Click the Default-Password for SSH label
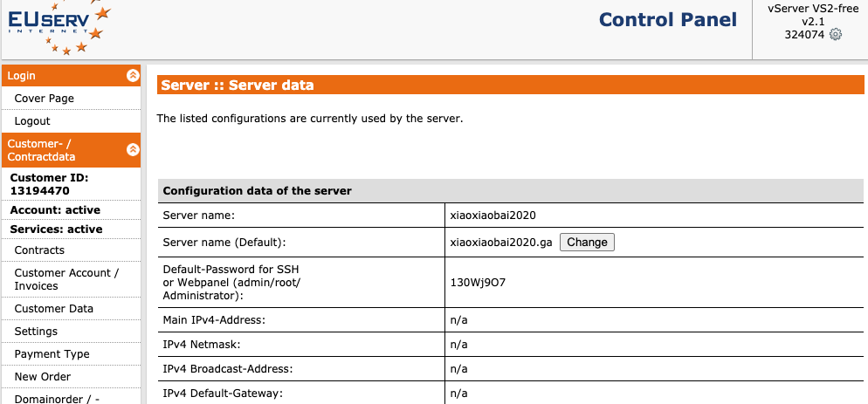Image resolution: width=868 pixels, height=404 pixels. point(231,282)
